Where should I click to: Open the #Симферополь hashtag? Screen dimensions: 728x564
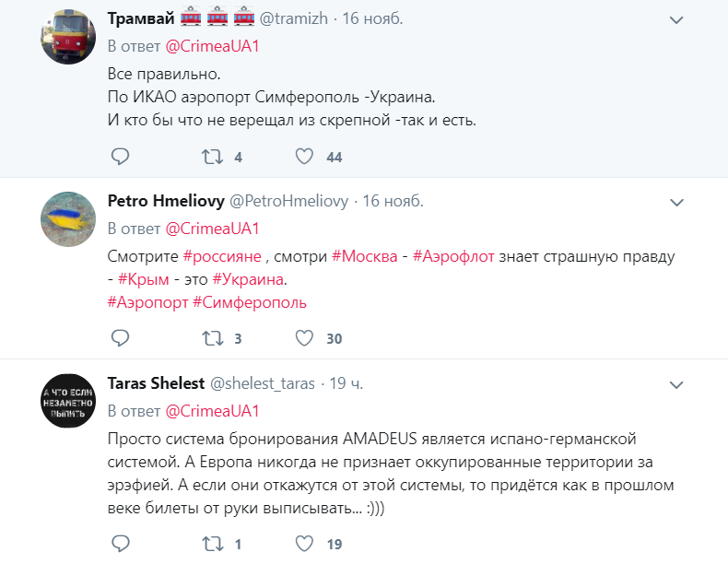[x=250, y=302]
